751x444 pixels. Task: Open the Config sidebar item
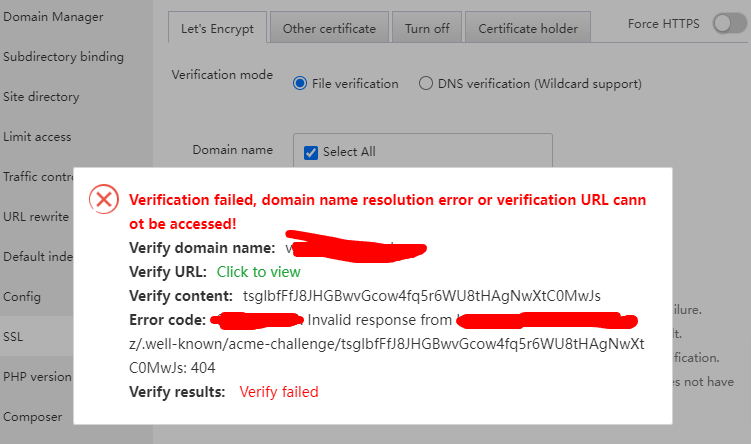click(22, 297)
